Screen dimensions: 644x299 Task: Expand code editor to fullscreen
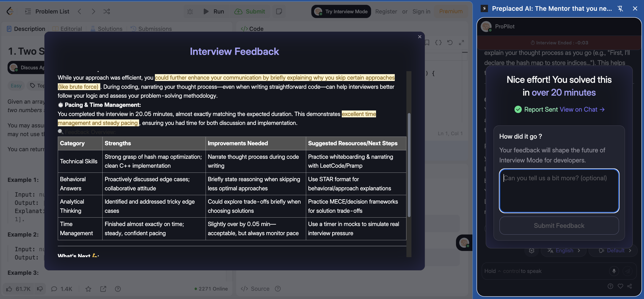click(461, 43)
